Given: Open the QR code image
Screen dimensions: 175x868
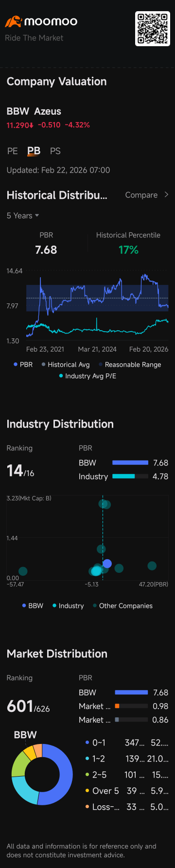Looking at the screenshot, I should [x=153, y=29].
